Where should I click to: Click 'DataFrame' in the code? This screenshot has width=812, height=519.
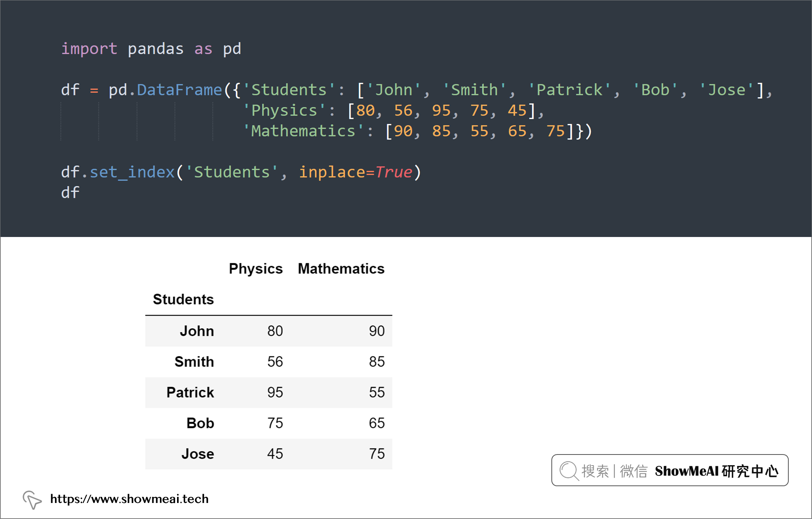[179, 90]
